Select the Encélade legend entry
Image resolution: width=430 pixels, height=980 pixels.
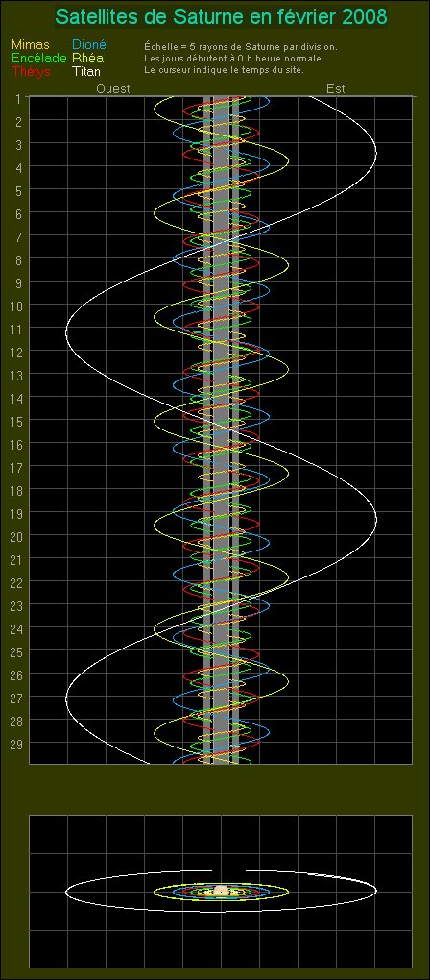point(38,58)
